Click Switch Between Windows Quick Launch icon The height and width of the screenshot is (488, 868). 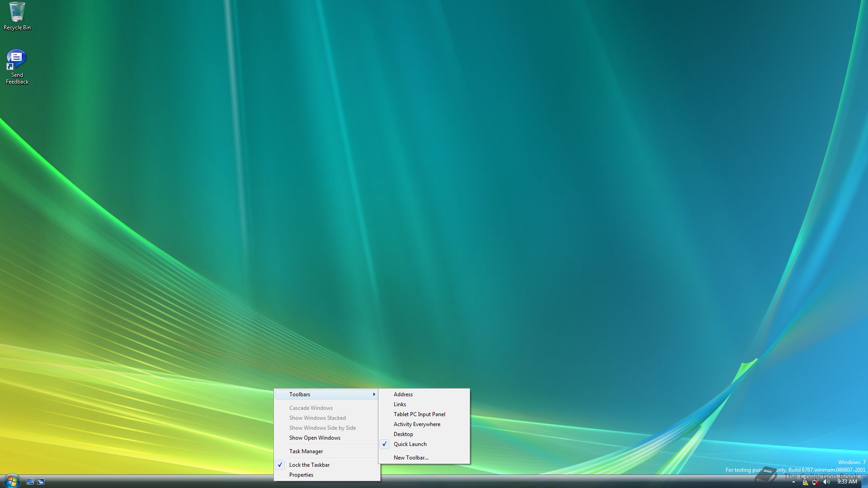coord(41,482)
